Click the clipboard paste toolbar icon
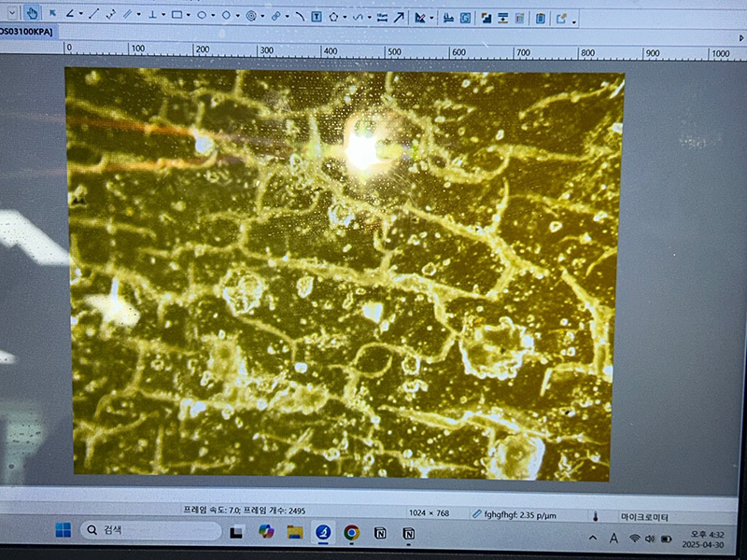Viewport: 747px width, 560px height. [542, 17]
